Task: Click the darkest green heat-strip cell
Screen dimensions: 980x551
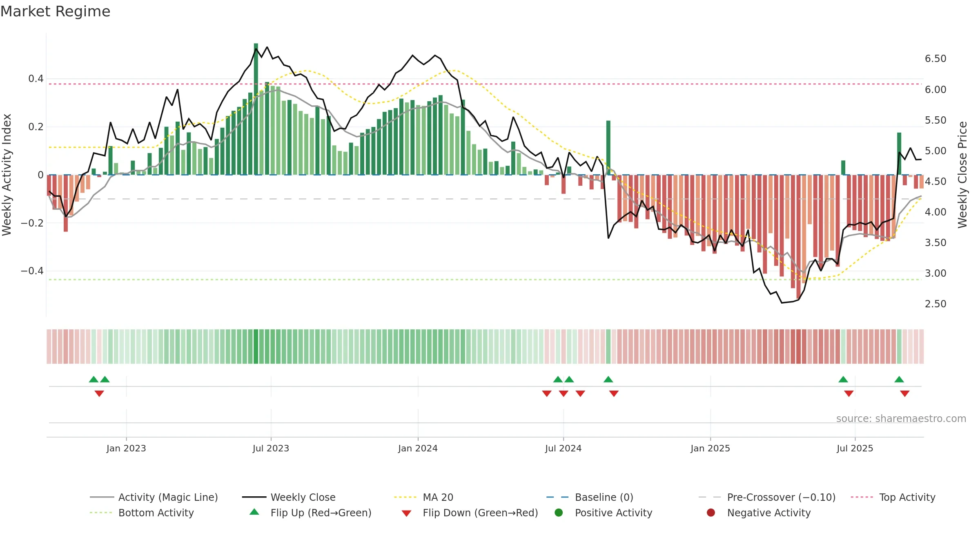Action: (256, 347)
